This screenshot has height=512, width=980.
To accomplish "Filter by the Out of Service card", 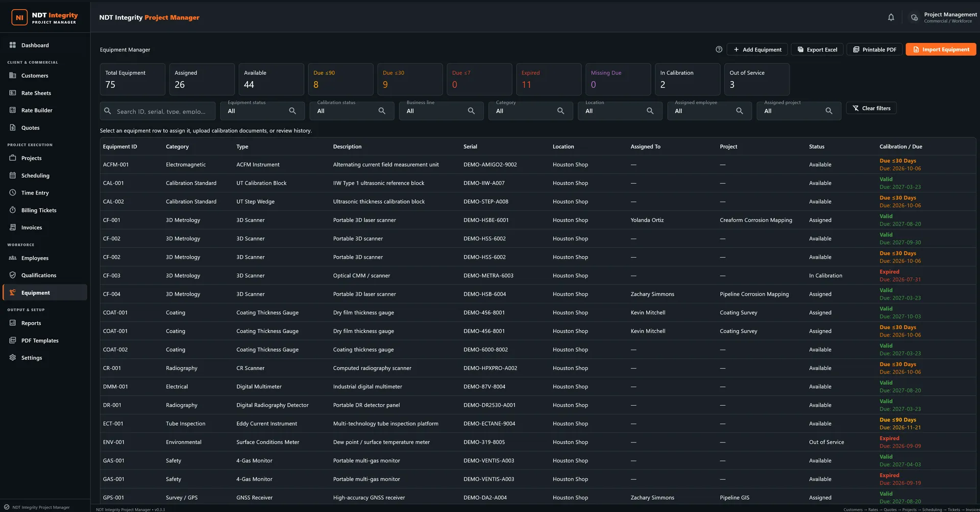I will coord(757,79).
